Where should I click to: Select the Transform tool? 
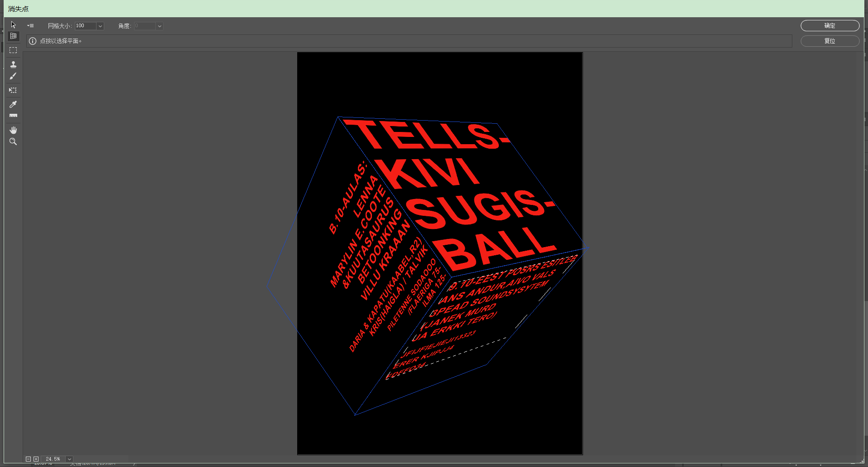pos(13,90)
